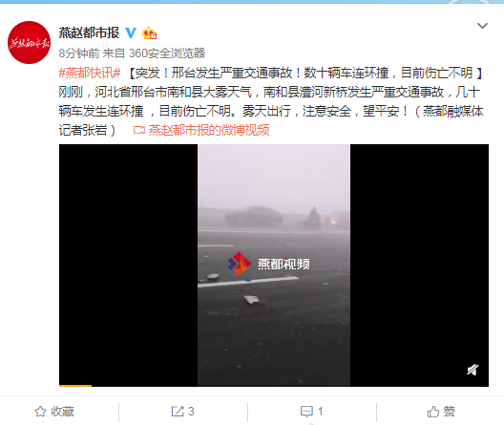Click the repost share icon with count 3
Screen dimensions: 504x425
tap(178, 412)
